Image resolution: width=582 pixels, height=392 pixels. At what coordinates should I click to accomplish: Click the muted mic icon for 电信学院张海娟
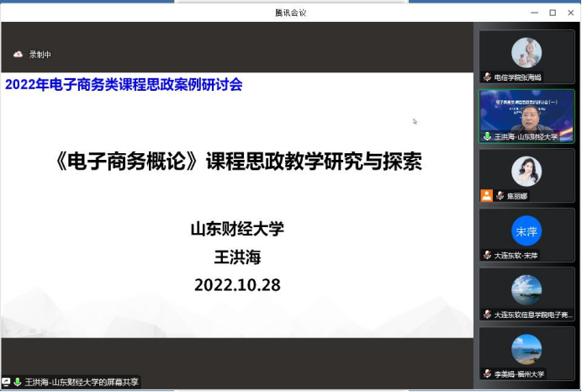(x=487, y=77)
